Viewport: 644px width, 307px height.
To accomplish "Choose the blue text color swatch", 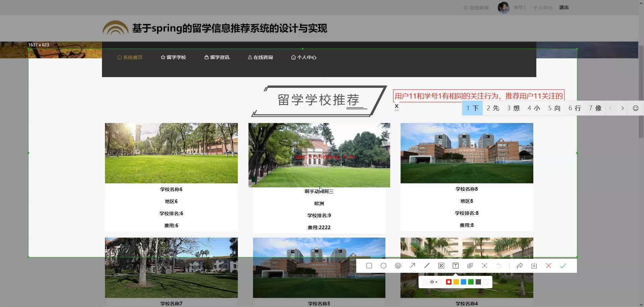I will [x=464, y=282].
